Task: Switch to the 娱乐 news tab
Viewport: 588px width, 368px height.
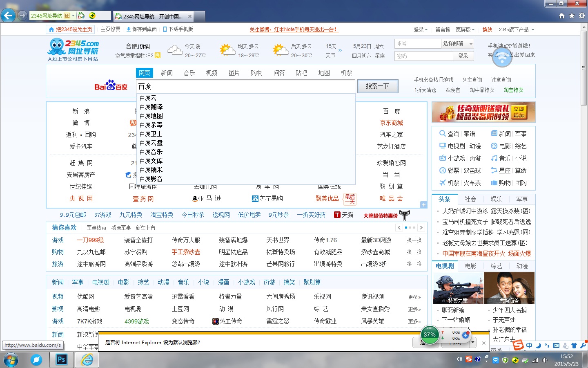Action: tap(496, 199)
